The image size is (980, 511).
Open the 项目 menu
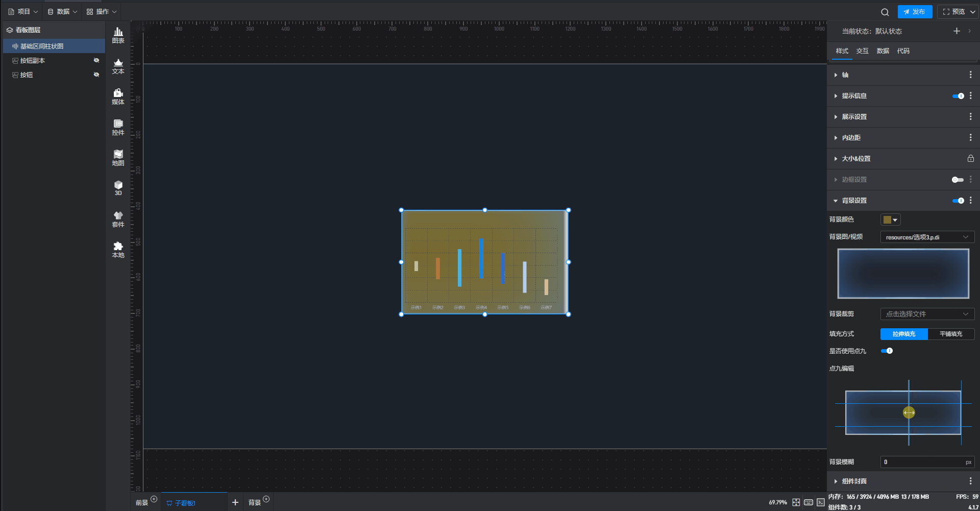click(x=23, y=12)
